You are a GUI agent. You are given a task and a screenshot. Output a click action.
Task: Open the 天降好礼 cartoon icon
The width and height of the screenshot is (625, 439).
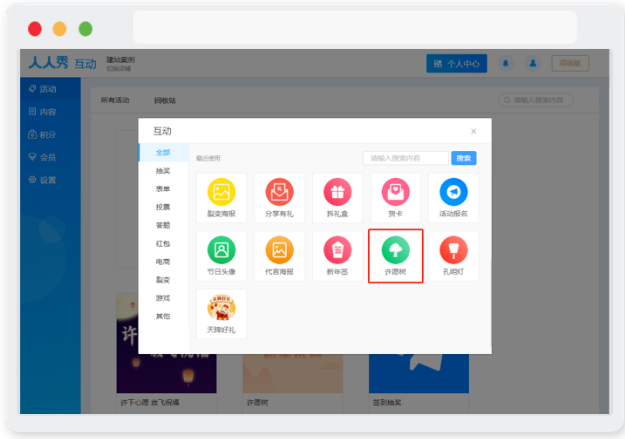221,308
